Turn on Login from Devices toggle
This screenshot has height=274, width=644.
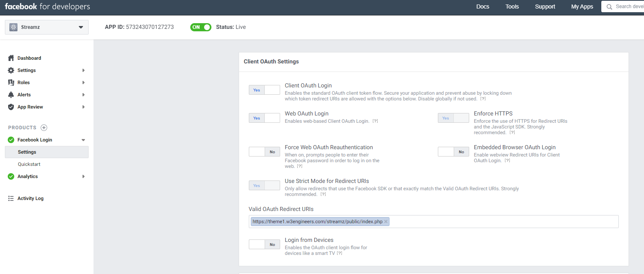(x=264, y=244)
